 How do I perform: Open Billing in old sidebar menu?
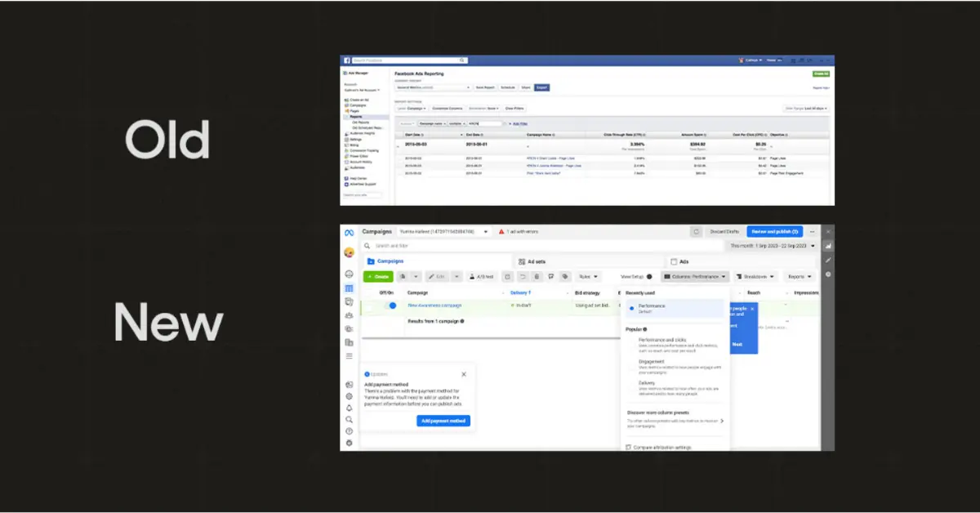tap(354, 145)
